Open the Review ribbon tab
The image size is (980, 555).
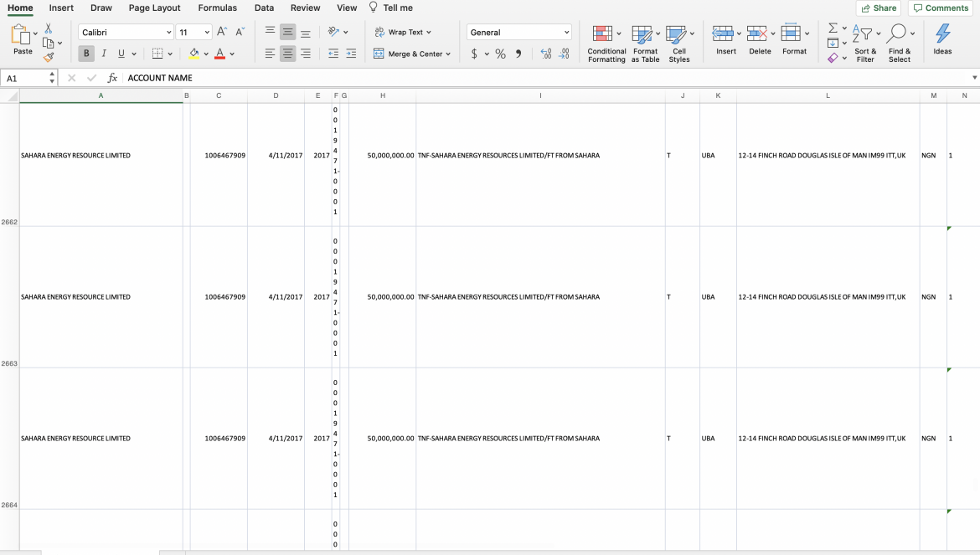tap(306, 8)
